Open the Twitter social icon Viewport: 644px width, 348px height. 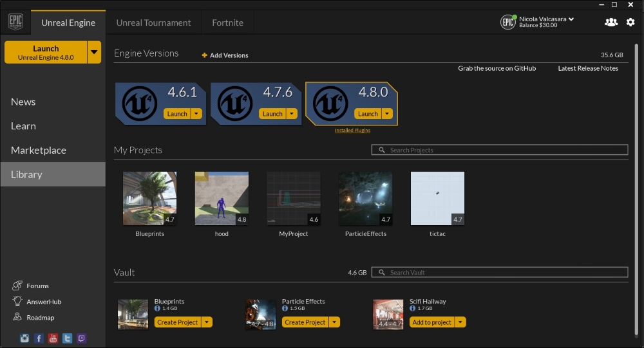tap(68, 338)
